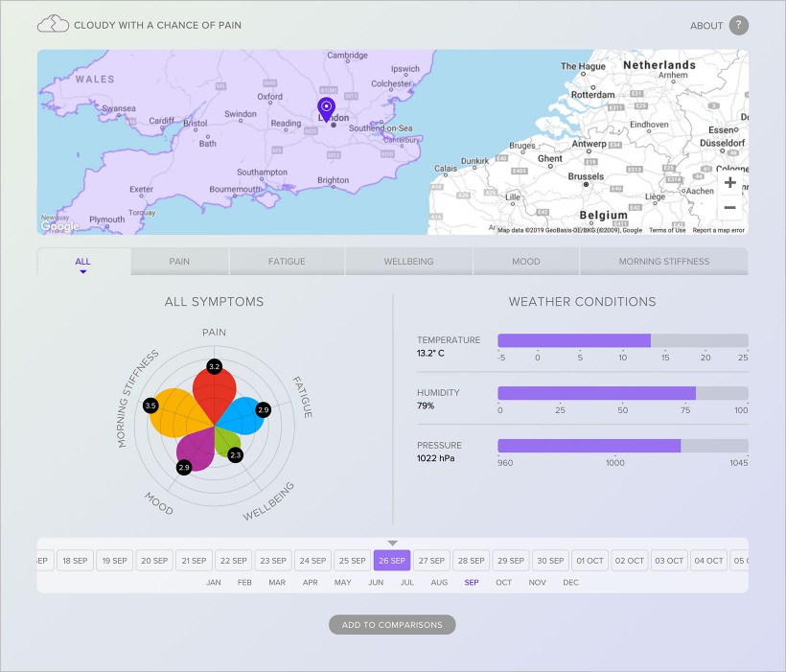
Task: Select 21 SEP on the timeline
Action: [194, 561]
